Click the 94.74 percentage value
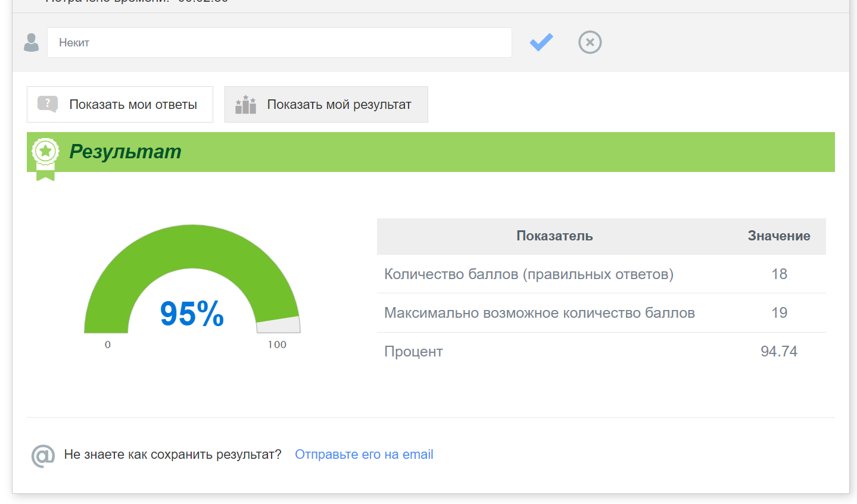 point(778,352)
